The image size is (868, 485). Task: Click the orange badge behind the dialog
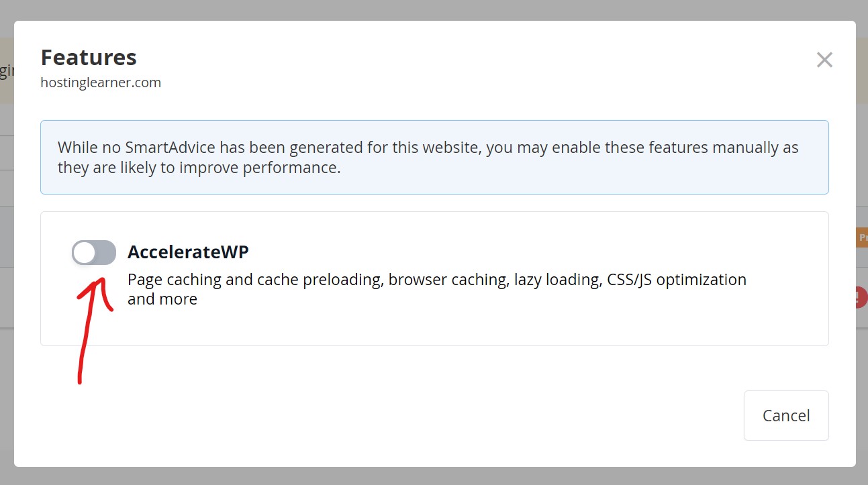pos(862,237)
